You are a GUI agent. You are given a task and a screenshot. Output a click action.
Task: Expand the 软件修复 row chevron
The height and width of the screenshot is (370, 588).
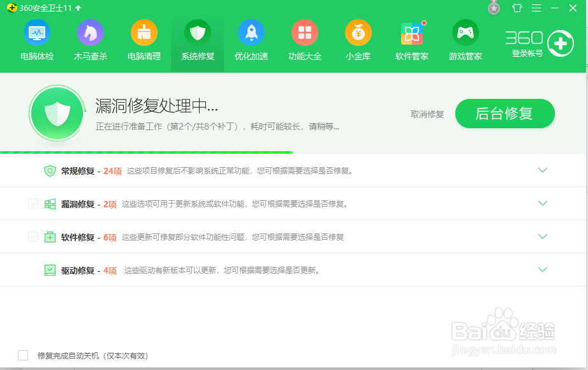tap(542, 236)
